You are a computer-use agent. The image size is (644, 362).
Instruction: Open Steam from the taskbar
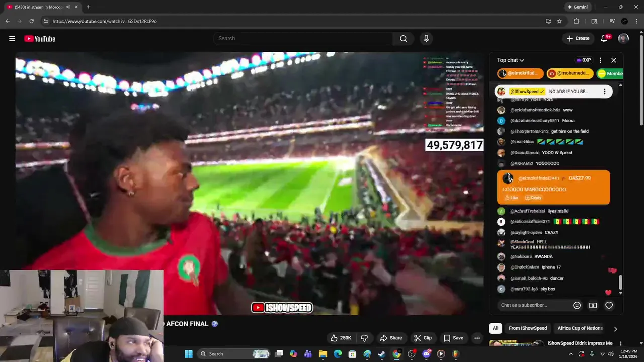click(x=382, y=354)
